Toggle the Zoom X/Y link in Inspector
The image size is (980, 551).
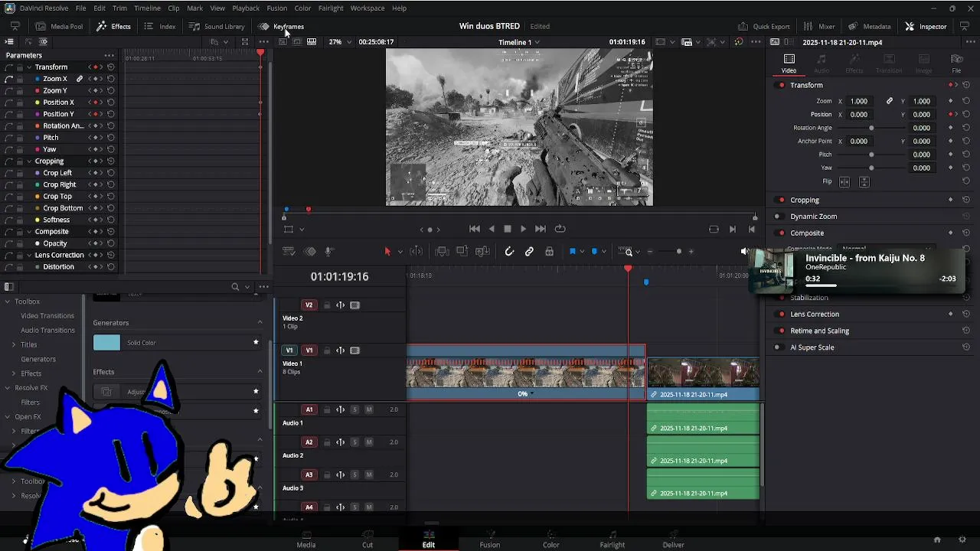coord(889,101)
